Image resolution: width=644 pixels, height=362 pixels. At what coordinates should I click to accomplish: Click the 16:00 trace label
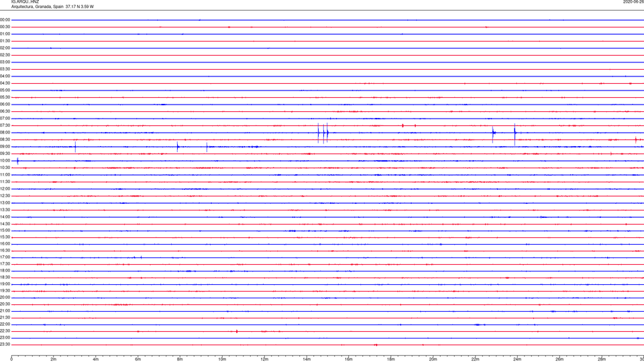pyautogui.click(x=5, y=244)
